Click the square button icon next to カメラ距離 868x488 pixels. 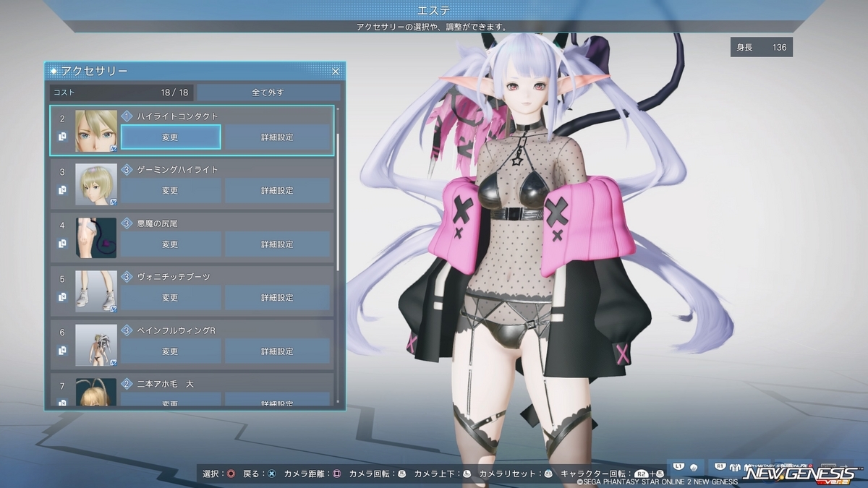337,474
